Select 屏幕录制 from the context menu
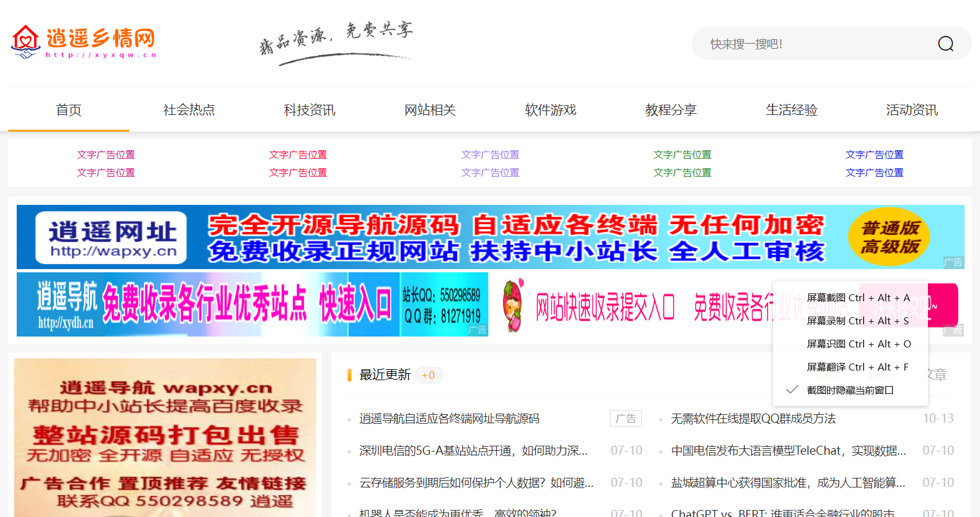980x517 pixels. (858, 320)
